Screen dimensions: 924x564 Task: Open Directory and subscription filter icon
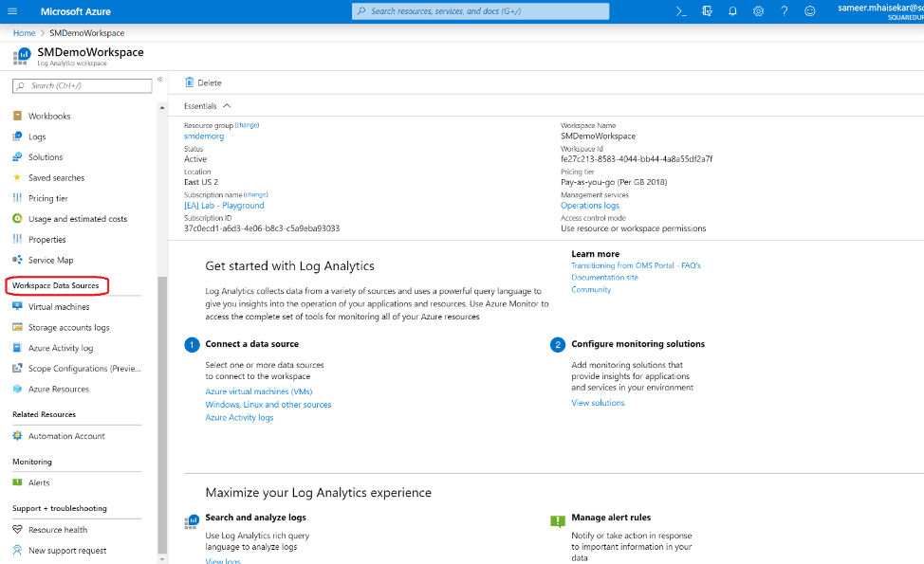click(x=707, y=11)
